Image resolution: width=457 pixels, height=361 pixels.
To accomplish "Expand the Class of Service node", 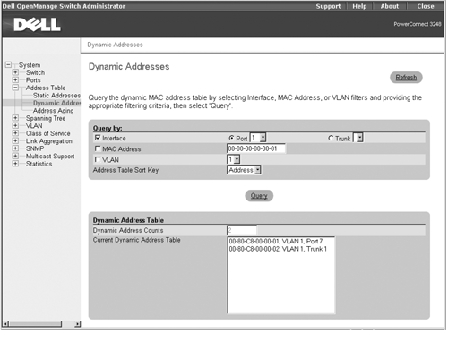I will (x=15, y=133).
